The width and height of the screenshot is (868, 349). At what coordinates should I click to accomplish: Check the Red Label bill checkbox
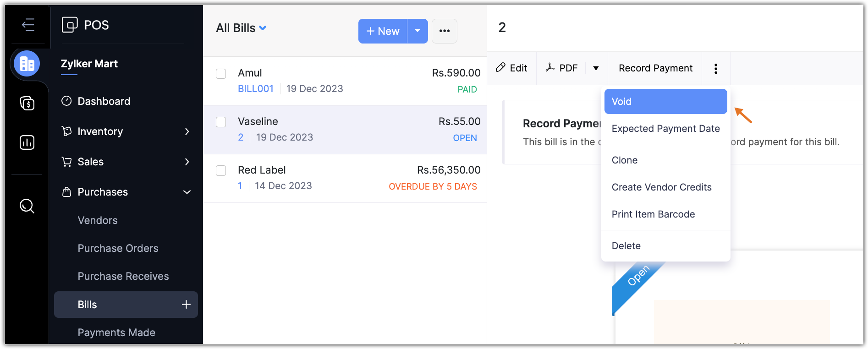tap(221, 170)
